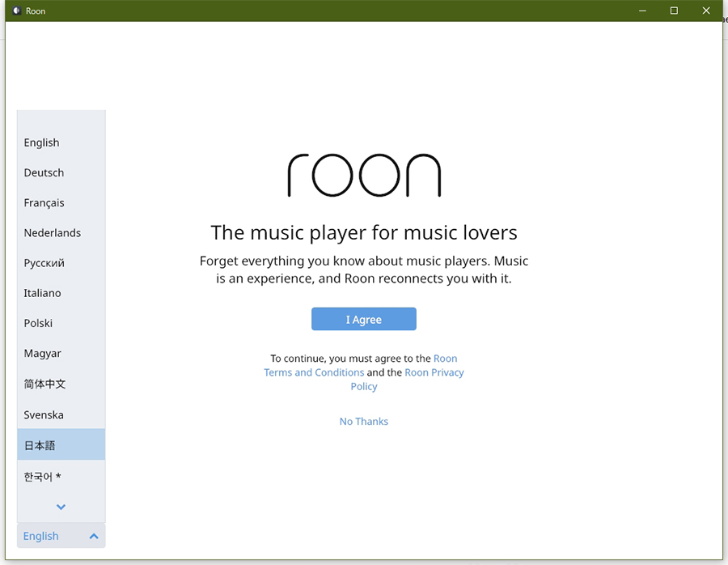Collapse the English language selector dropdown
Image resolution: width=728 pixels, height=565 pixels.
click(61, 536)
